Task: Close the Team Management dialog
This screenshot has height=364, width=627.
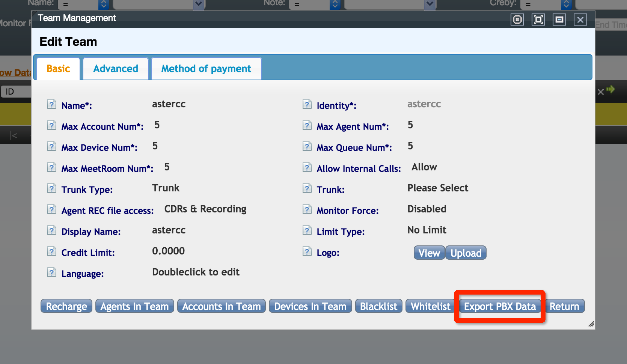Action: 580,20
